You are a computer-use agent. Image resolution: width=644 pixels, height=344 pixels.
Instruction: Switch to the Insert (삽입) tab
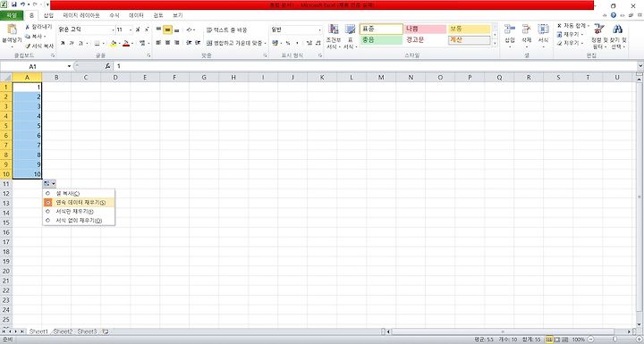pyautogui.click(x=48, y=15)
